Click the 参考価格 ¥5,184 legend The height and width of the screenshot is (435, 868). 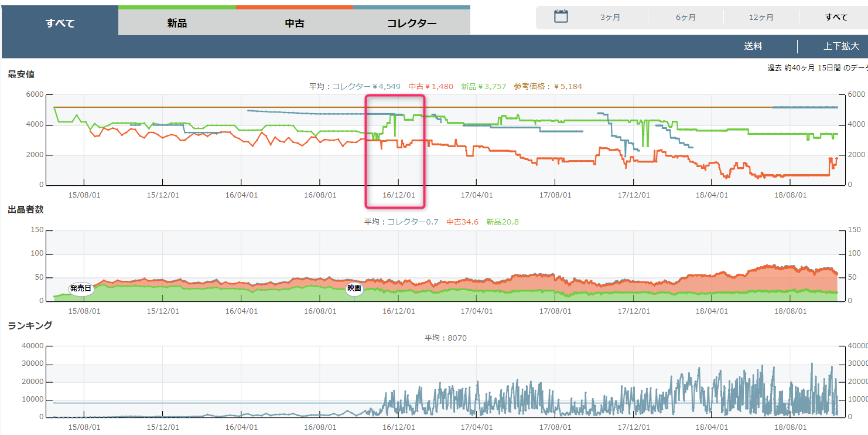(x=548, y=86)
